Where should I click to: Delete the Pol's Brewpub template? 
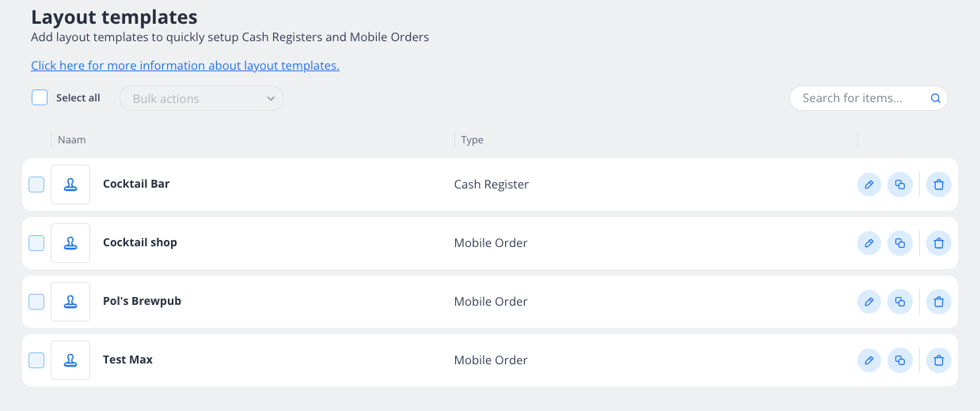click(939, 302)
